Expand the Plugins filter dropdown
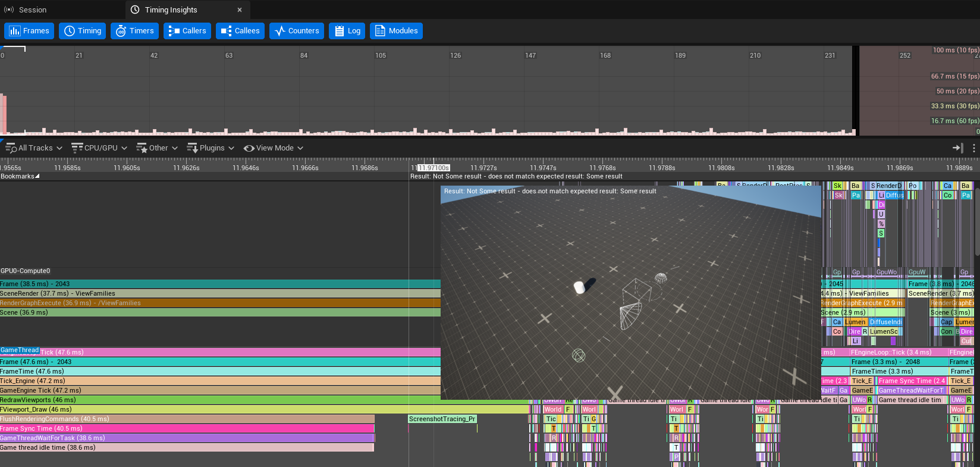 211,148
